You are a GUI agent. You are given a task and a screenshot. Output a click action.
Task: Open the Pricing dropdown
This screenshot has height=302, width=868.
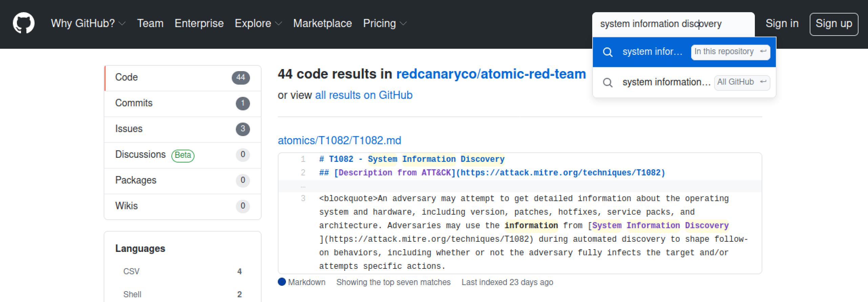tap(385, 23)
